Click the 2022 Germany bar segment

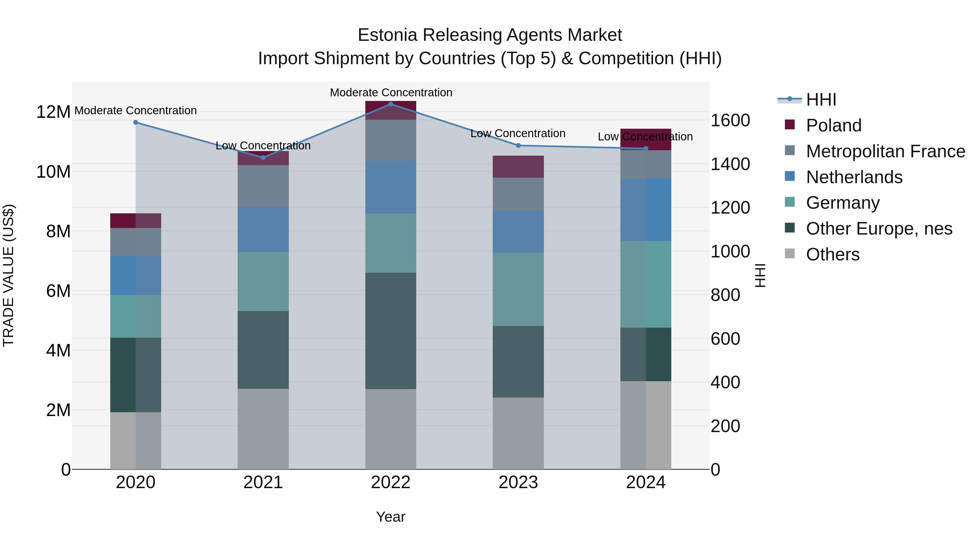(391, 243)
